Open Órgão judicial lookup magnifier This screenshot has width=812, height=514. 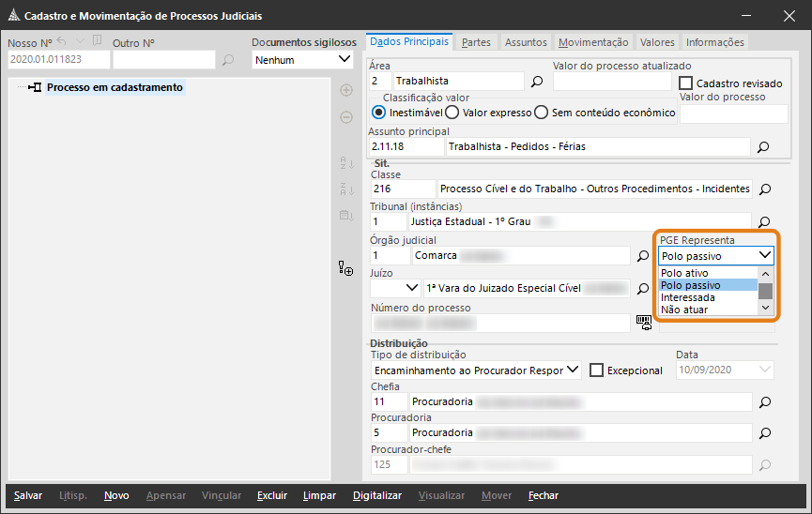[x=643, y=255]
